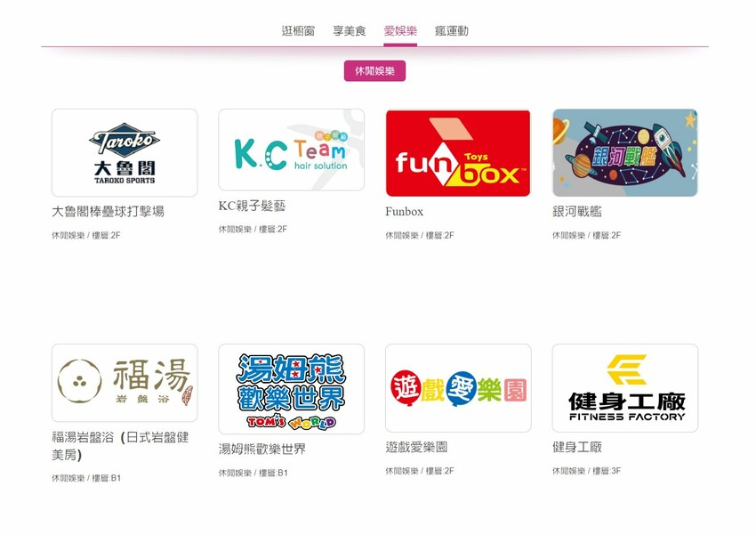Open the 福湯岩盤浴 (日式岩盤健美房) title
This screenshot has height=535, width=756.
(120, 446)
